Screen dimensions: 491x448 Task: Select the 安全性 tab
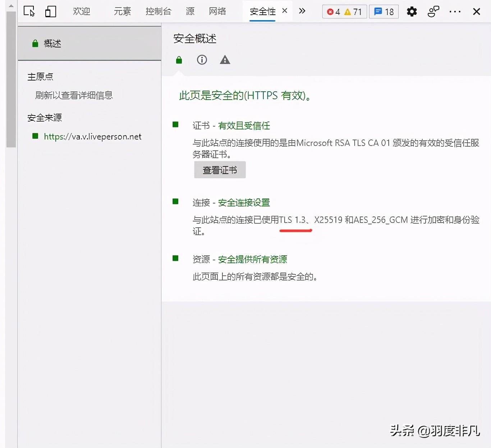262,12
